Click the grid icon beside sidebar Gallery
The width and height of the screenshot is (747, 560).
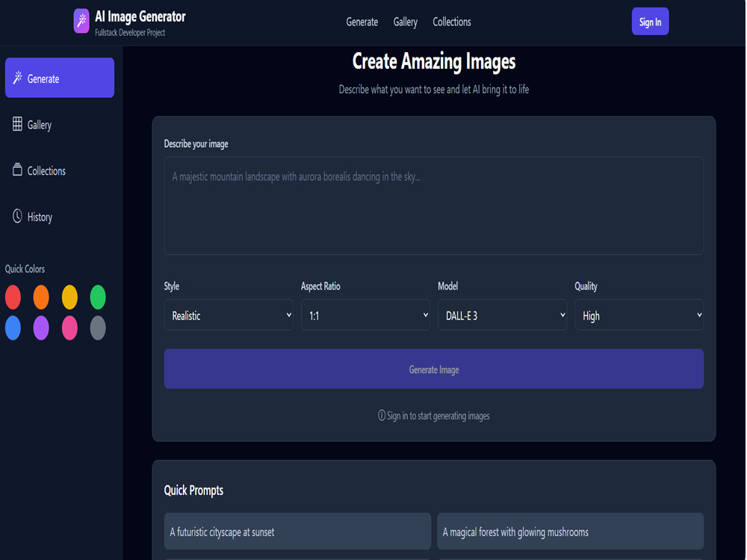pos(17,124)
